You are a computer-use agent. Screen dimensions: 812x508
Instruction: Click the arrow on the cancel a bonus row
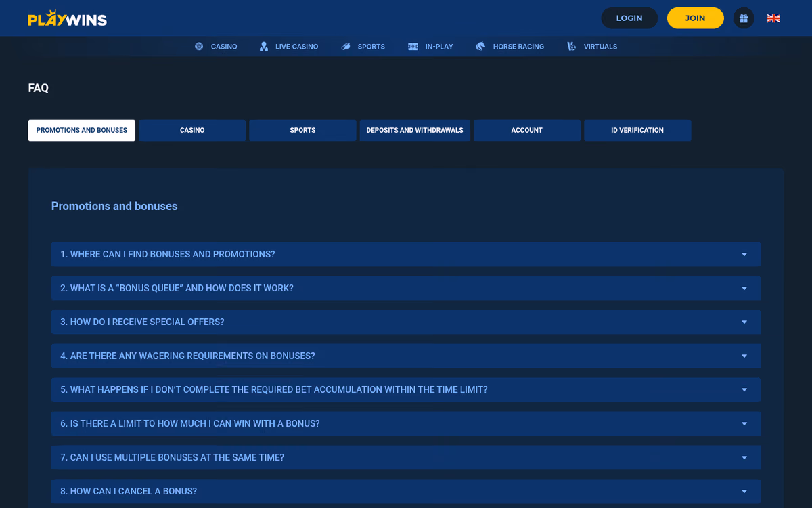point(744,492)
